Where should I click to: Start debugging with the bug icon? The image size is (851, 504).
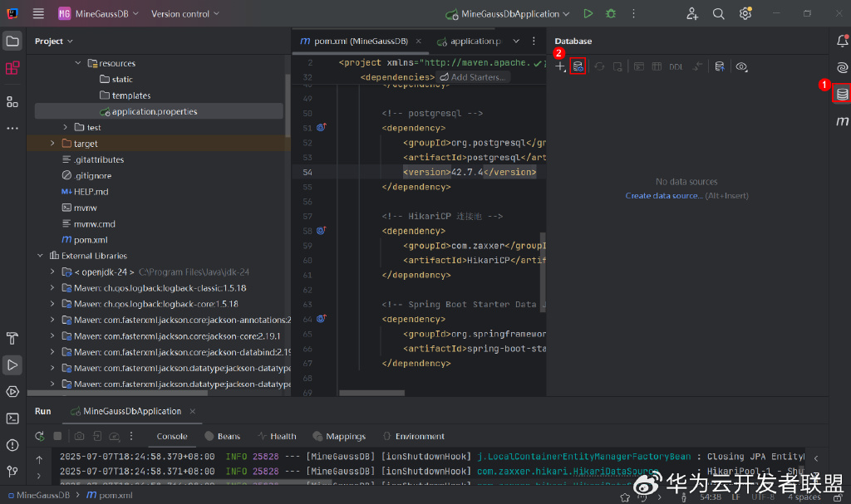(611, 13)
